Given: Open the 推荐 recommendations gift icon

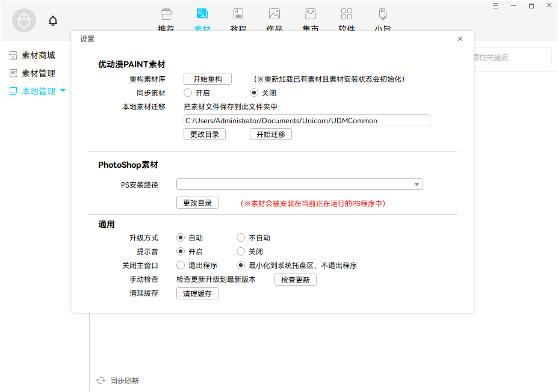Looking at the screenshot, I should (166, 14).
